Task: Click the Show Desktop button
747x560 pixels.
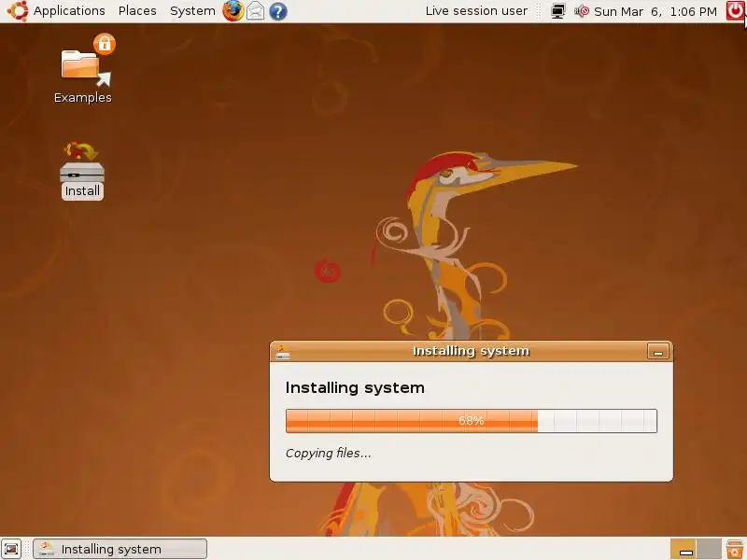Action: (11, 549)
